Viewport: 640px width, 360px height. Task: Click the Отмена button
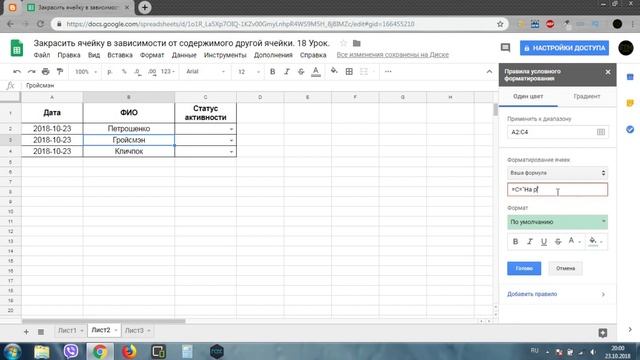tap(565, 268)
